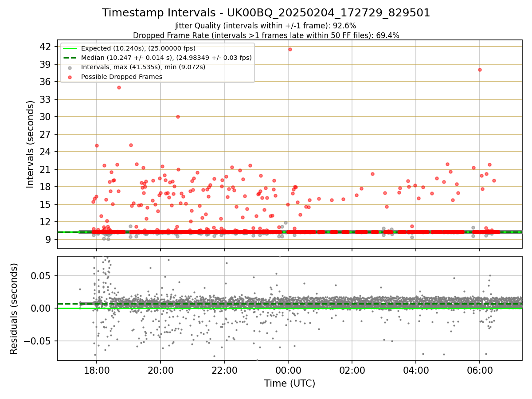Click y-axis tick label '24'
The width and height of the screenshot is (532, 399).
click(46, 152)
